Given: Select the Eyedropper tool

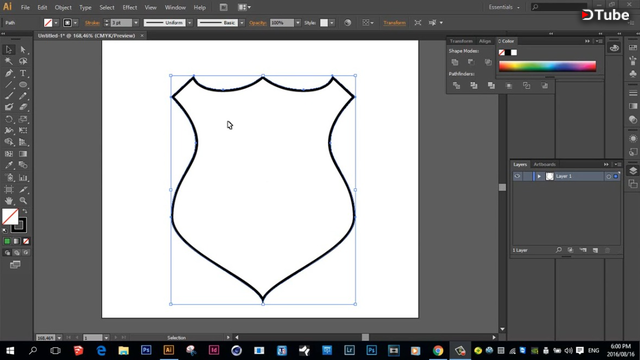Looking at the screenshot, I should click(x=9, y=165).
